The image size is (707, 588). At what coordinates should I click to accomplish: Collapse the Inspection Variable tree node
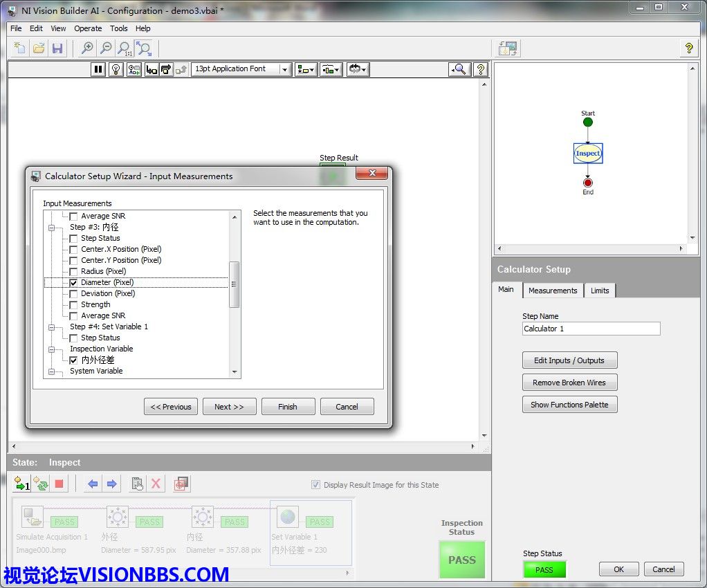[51, 349]
